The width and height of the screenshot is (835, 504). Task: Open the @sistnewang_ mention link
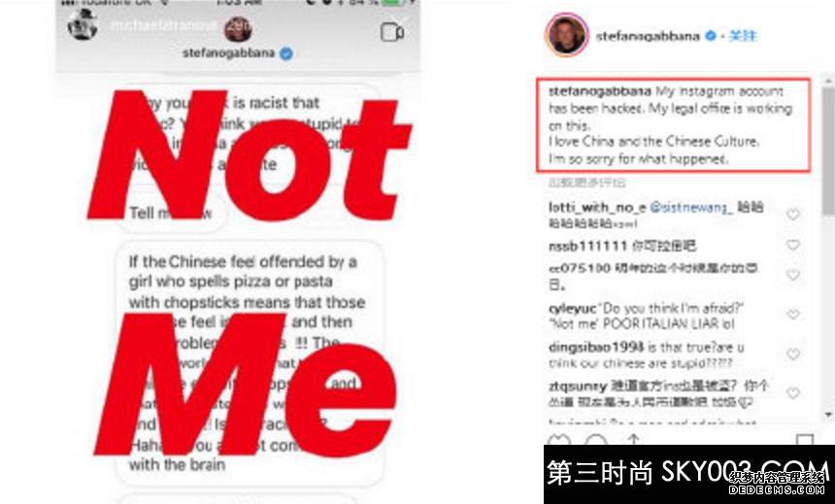pyautogui.click(x=691, y=208)
